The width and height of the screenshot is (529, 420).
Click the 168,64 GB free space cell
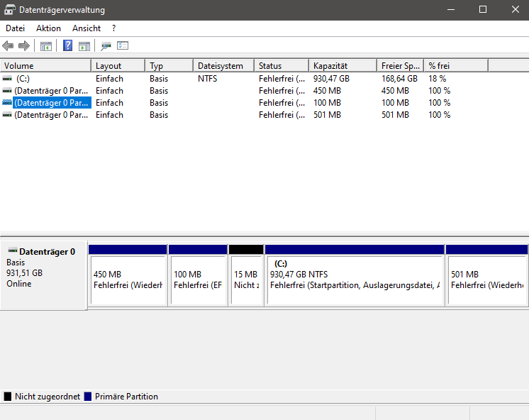point(399,79)
